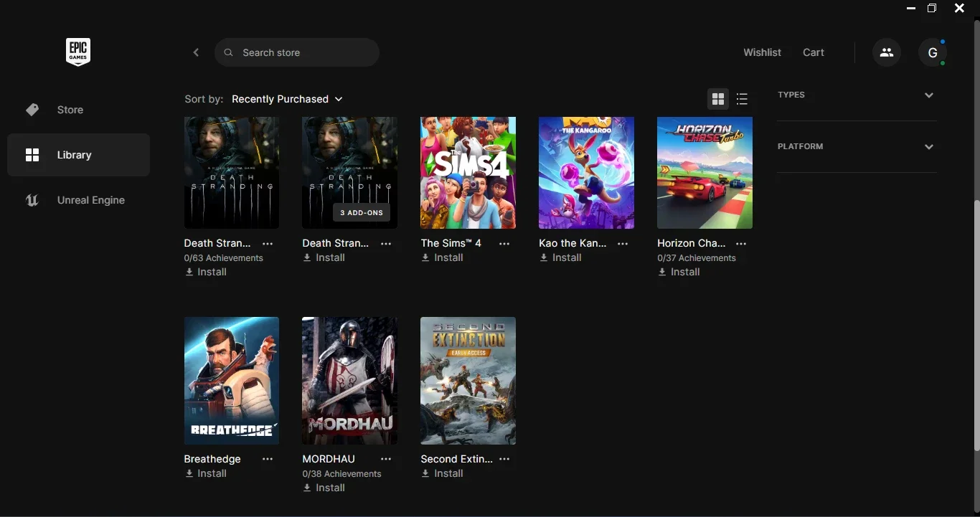This screenshot has width=980, height=517.
Task: Open three-dot menu for Second Extinction
Action: pyautogui.click(x=504, y=459)
